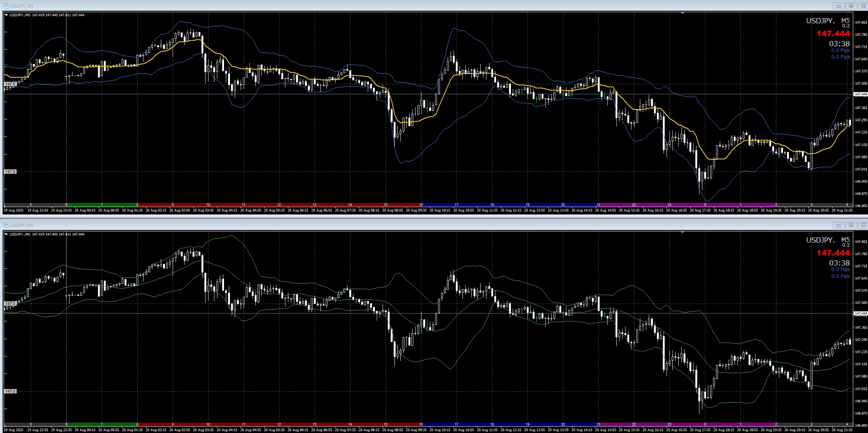Click the 147.444 current price tag on top price axis
868x433 pixels.
click(861, 94)
